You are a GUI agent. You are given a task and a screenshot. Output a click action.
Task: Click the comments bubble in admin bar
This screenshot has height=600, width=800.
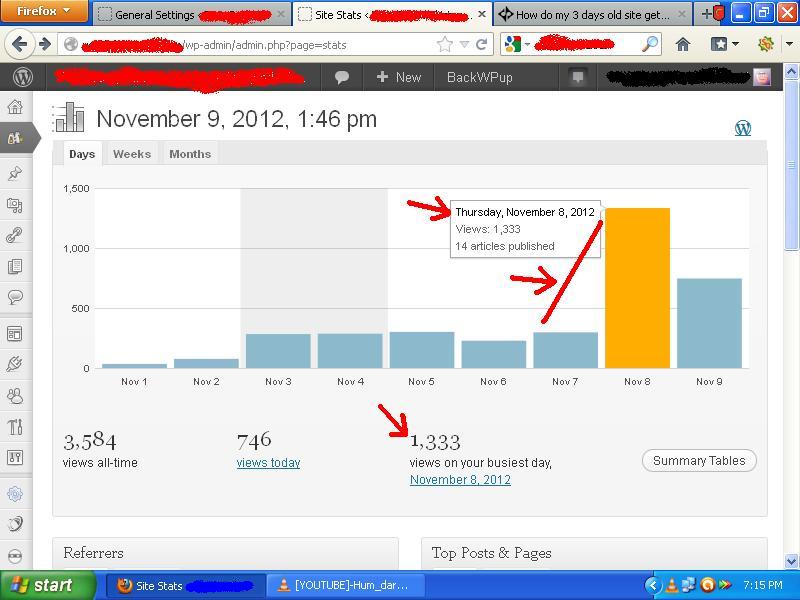coord(342,77)
